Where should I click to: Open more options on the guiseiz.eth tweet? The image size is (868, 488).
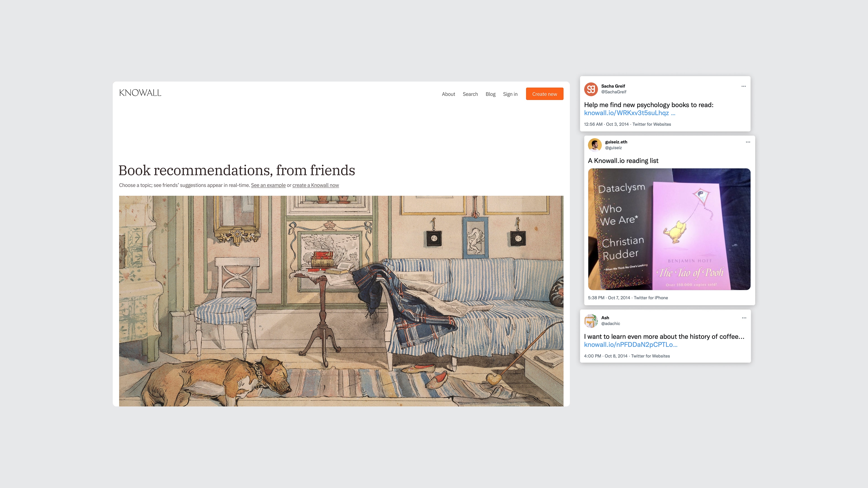(748, 142)
